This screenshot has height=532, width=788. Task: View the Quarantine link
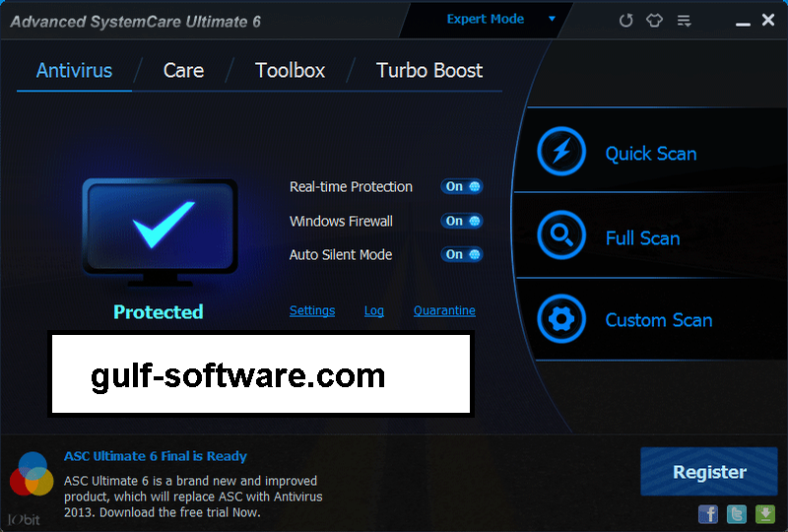[x=444, y=310]
